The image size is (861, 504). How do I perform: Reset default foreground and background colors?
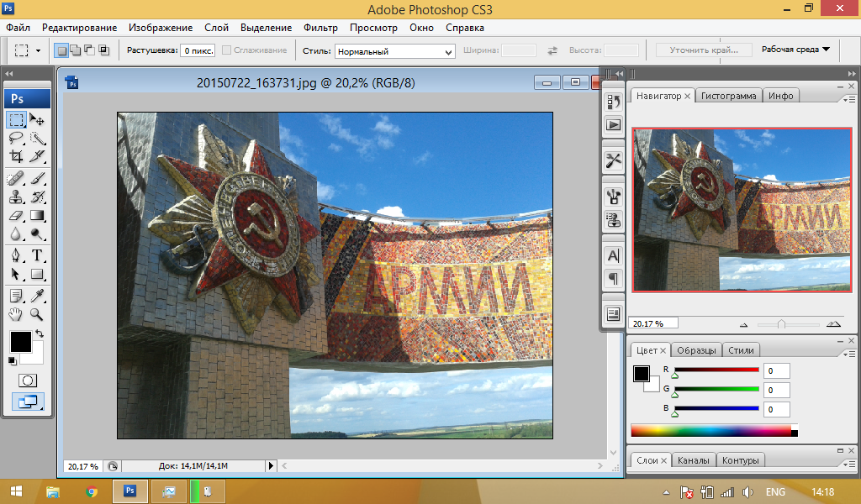[12, 360]
